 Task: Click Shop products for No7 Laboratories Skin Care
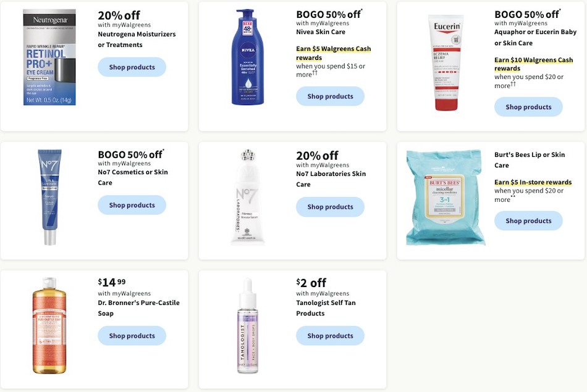click(x=330, y=207)
